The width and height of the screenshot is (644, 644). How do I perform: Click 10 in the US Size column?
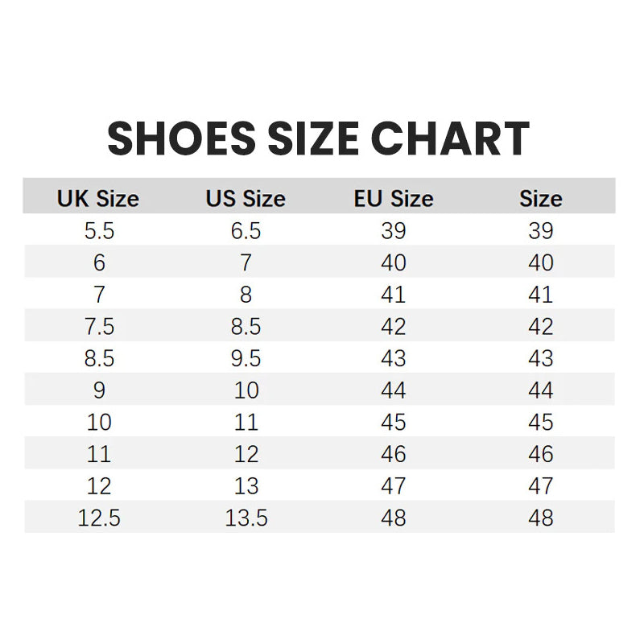(x=246, y=390)
